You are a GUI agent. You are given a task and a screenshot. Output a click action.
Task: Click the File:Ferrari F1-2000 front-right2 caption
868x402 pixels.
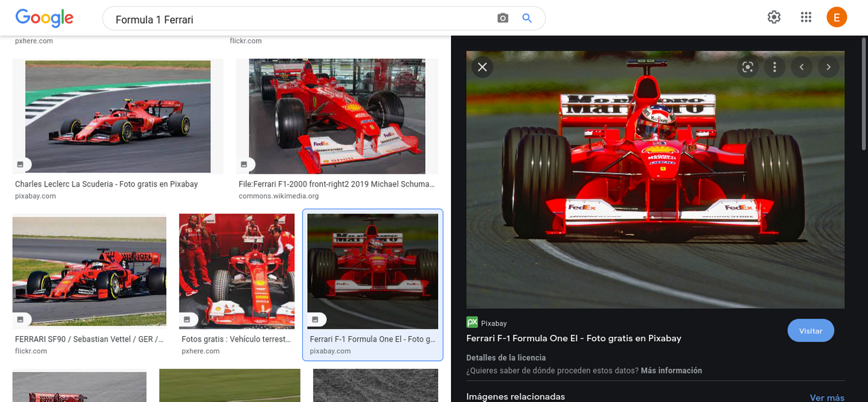336,184
